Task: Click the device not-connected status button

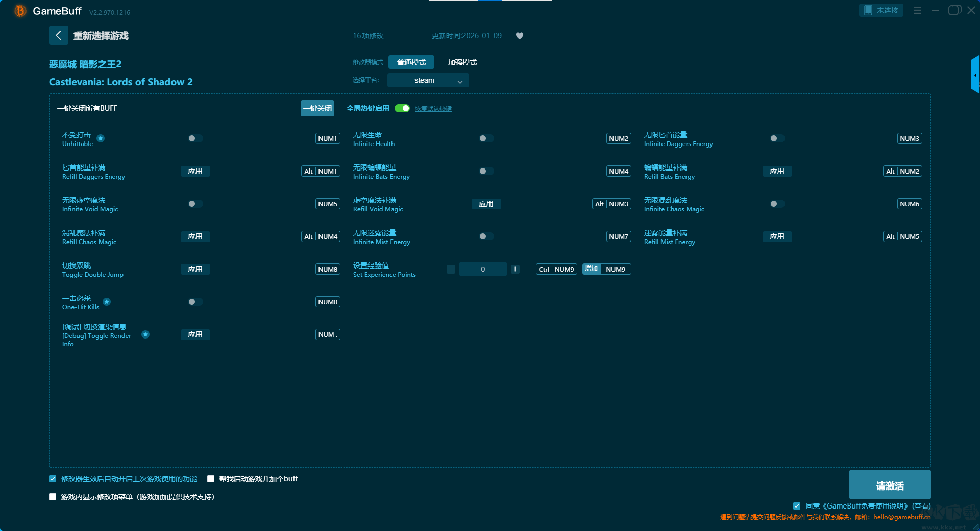Action: pyautogui.click(x=881, y=10)
